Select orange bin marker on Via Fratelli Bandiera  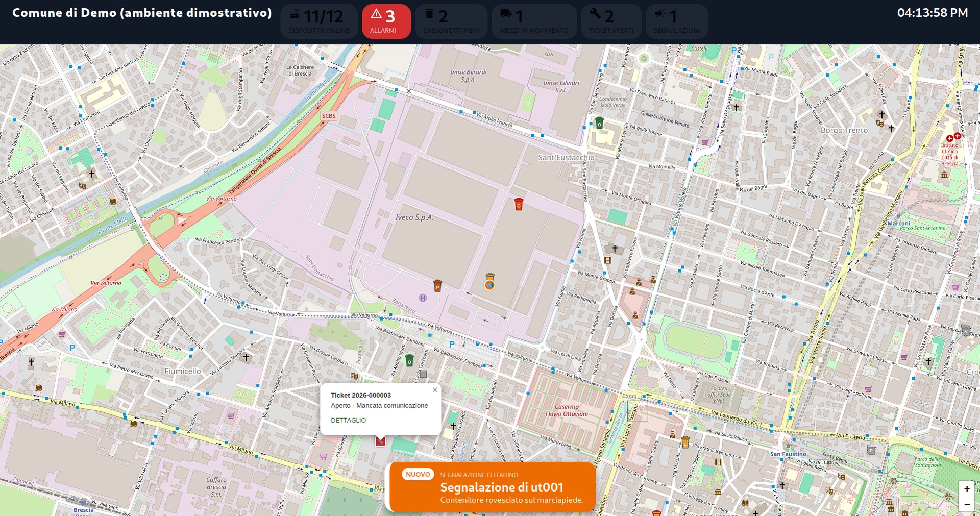(x=685, y=442)
